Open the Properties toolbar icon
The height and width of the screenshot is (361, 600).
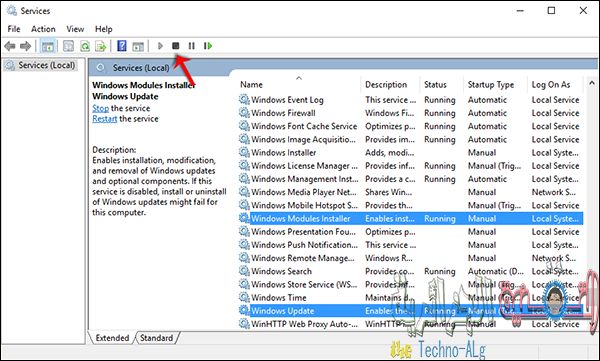68,46
